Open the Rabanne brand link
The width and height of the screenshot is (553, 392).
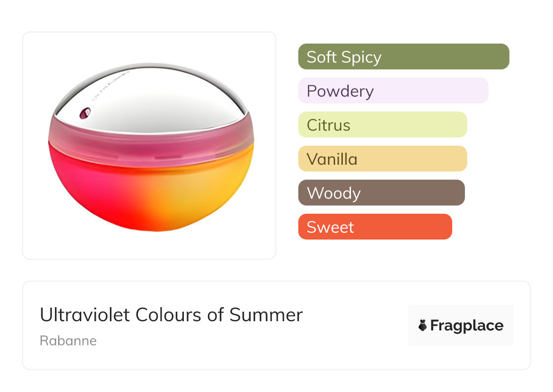tap(68, 341)
